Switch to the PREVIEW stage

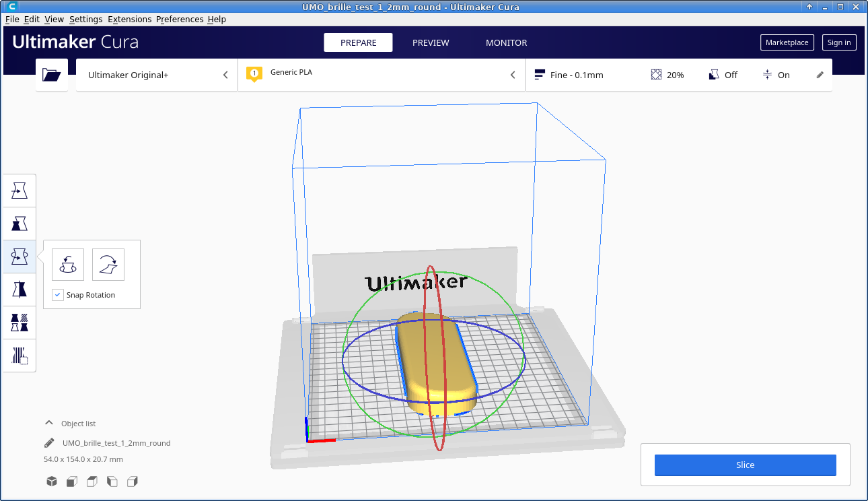431,42
